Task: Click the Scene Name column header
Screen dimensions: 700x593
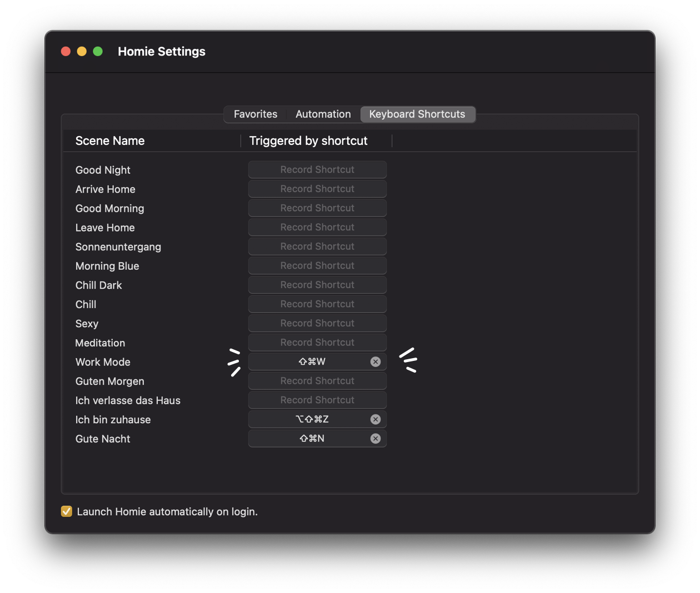Action: [x=110, y=141]
